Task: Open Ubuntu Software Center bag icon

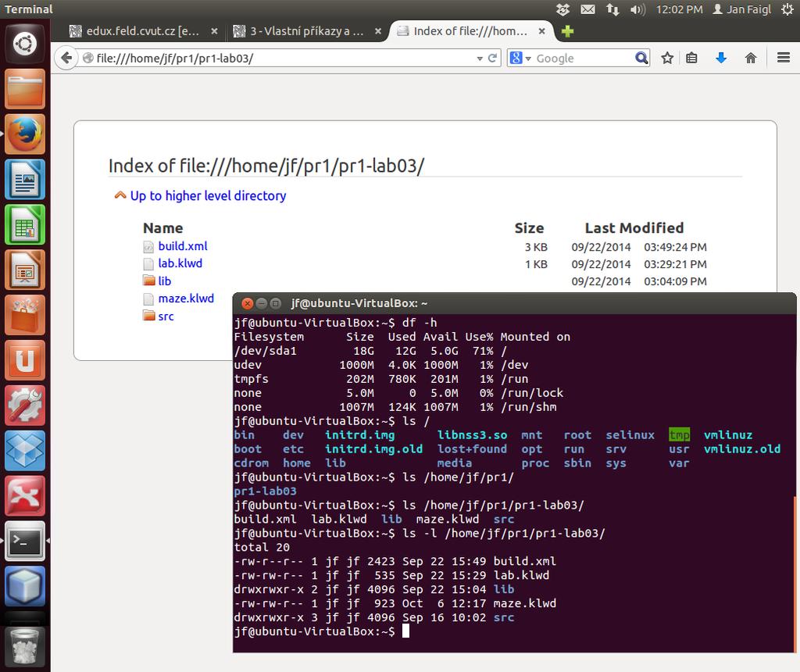Action: 24,316
